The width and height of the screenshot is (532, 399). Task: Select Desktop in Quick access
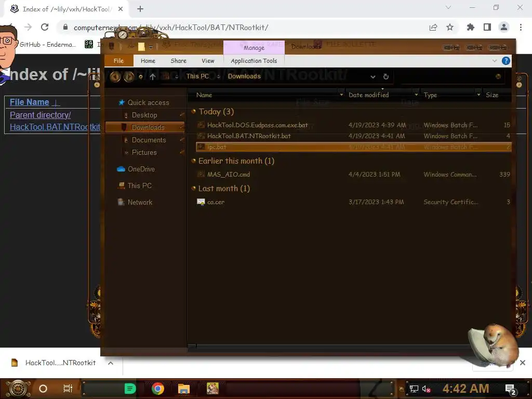[144, 115]
